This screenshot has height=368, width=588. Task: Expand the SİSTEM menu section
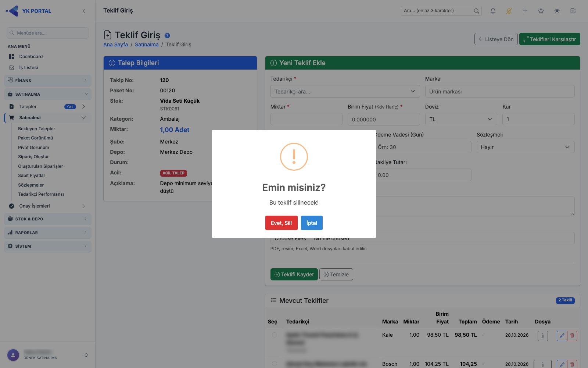click(48, 246)
